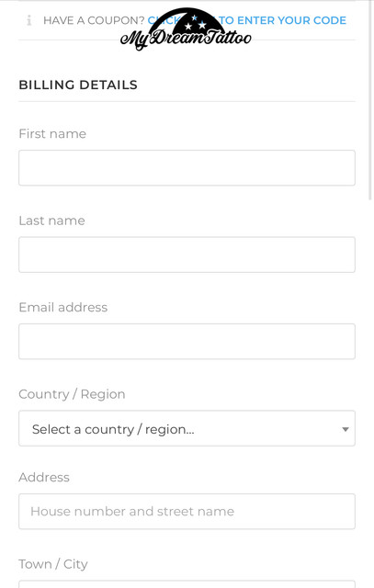Open the 'Select a country / region' dropdown
This screenshot has height=588, width=374.
[187, 428]
